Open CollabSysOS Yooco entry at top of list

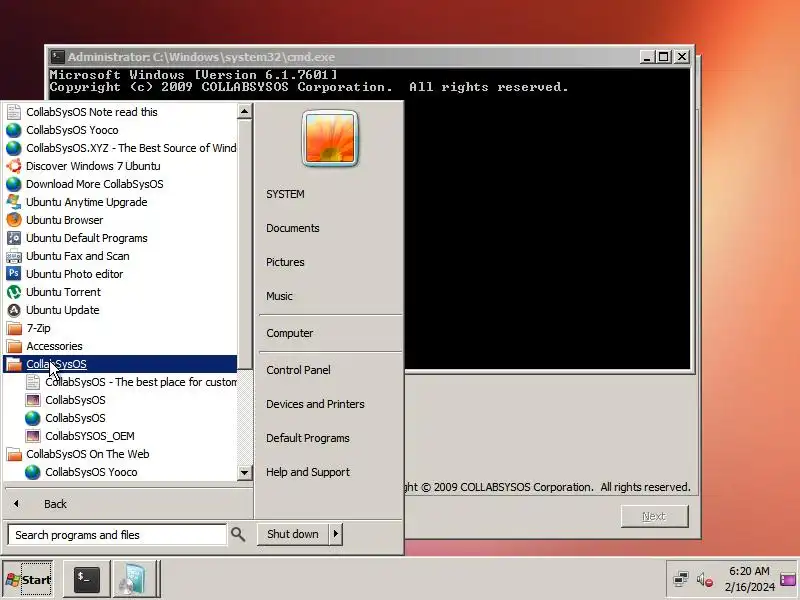coord(120,130)
